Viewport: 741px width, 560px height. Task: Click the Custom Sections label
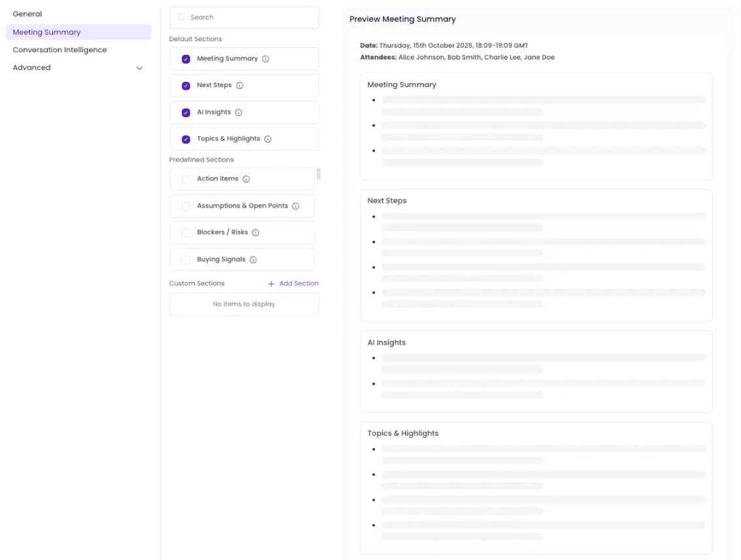click(197, 283)
